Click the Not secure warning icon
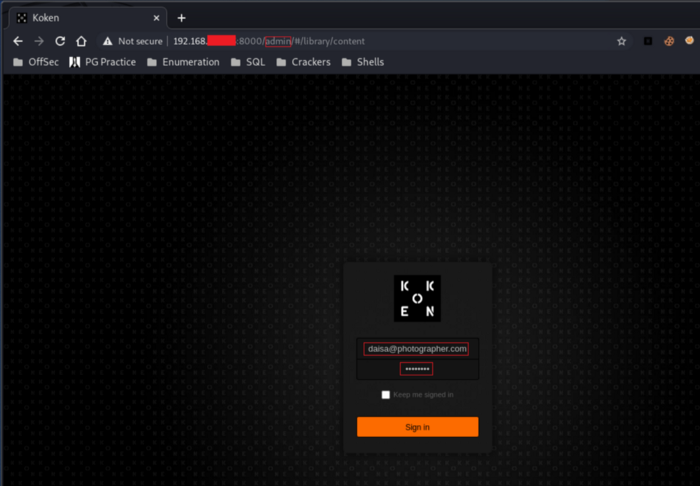The image size is (700, 486). pos(107,41)
